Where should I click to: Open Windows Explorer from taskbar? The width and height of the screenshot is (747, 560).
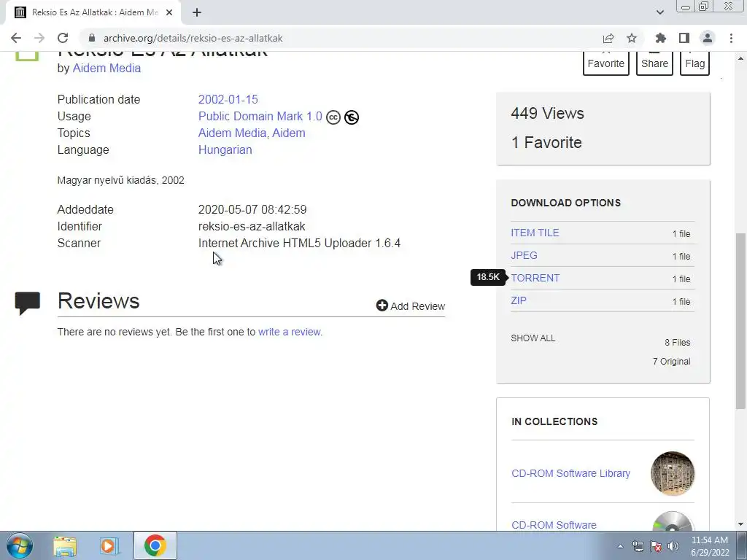(65, 546)
